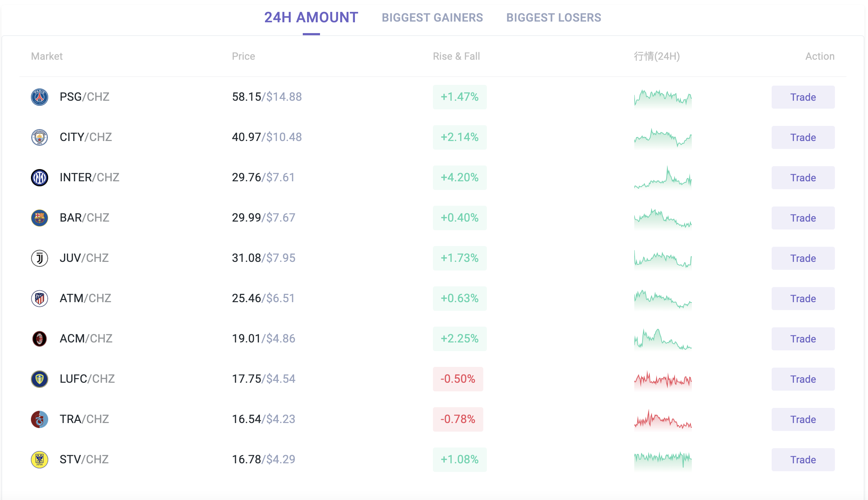This screenshot has width=868, height=500.
Task: Click the STV club crest icon
Action: 40,460
